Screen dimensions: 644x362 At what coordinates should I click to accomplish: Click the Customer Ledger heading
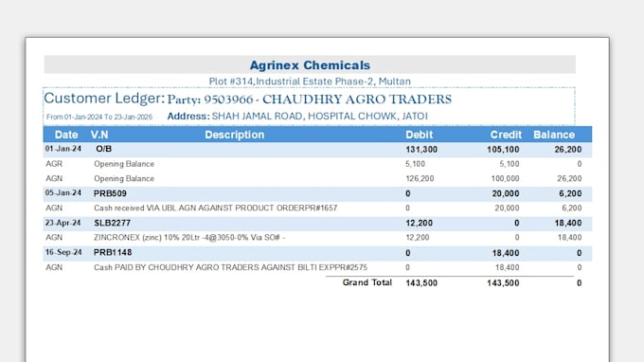pos(104,99)
